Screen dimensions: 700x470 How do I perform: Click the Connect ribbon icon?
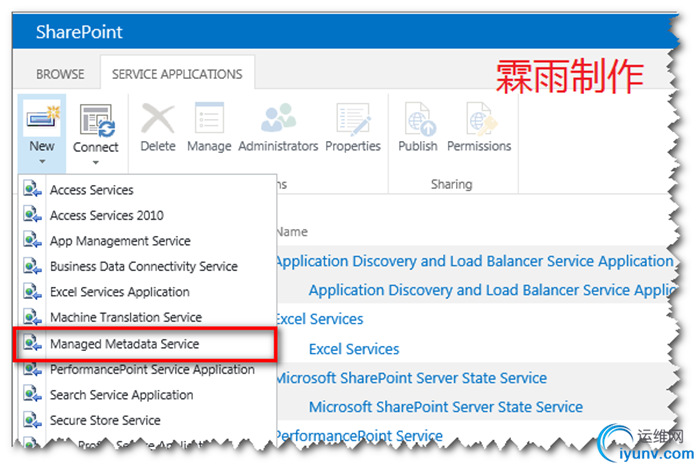point(97,120)
